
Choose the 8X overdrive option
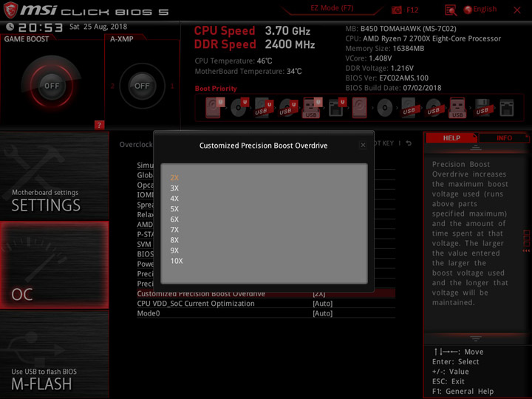click(174, 240)
